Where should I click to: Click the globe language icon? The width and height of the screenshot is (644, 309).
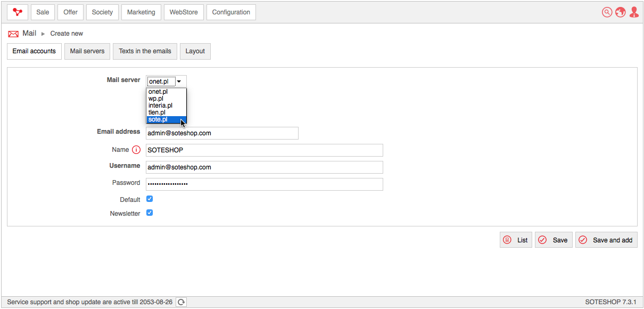[x=620, y=12]
